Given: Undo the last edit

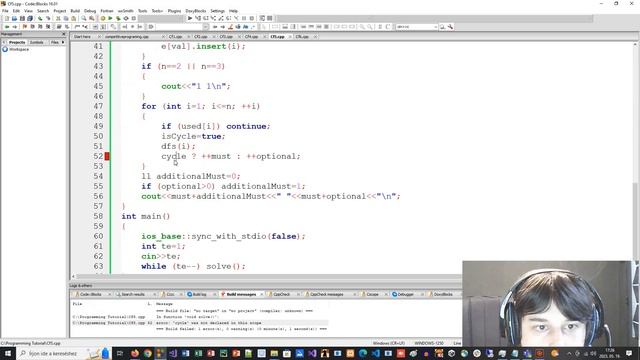Looking at the screenshot, I should 40,18.
